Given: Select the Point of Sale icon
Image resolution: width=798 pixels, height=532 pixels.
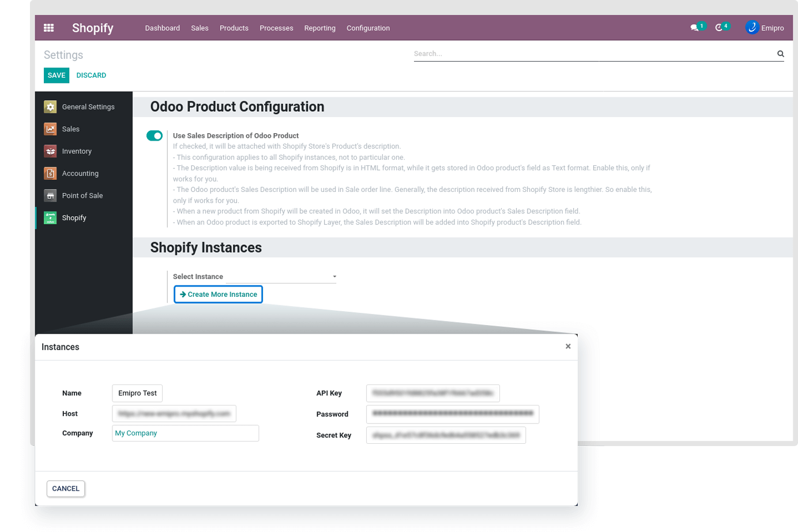Looking at the screenshot, I should [x=51, y=195].
